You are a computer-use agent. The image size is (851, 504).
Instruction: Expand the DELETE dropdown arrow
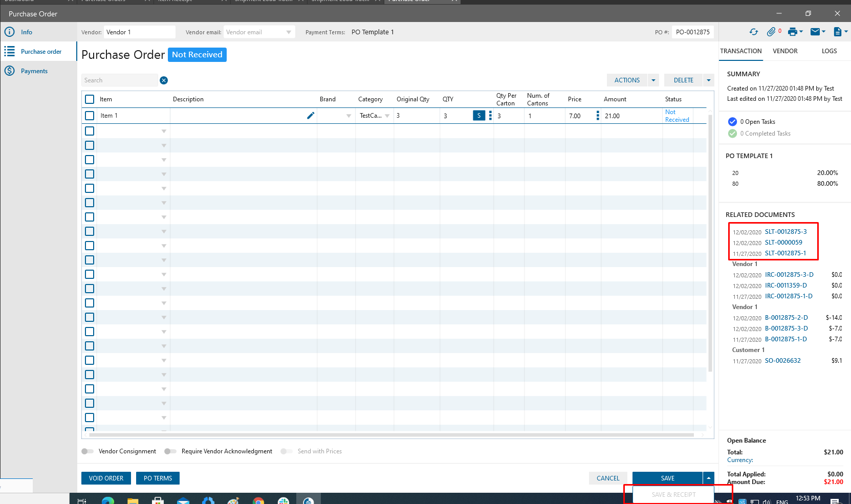[x=709, y=80]
